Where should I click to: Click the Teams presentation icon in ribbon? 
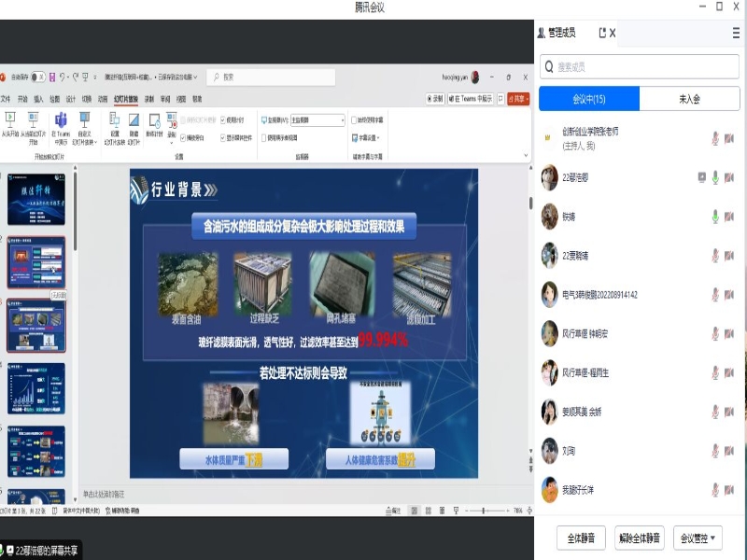[61, 120]
